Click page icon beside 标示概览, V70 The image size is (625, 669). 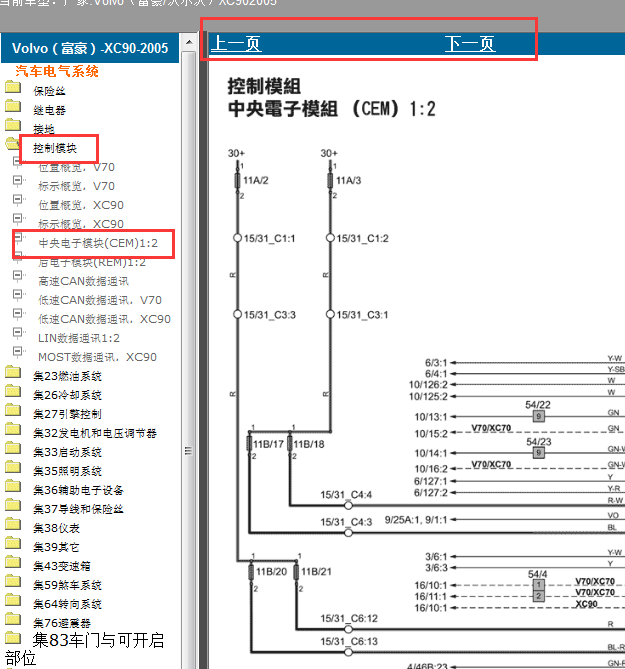18,181
